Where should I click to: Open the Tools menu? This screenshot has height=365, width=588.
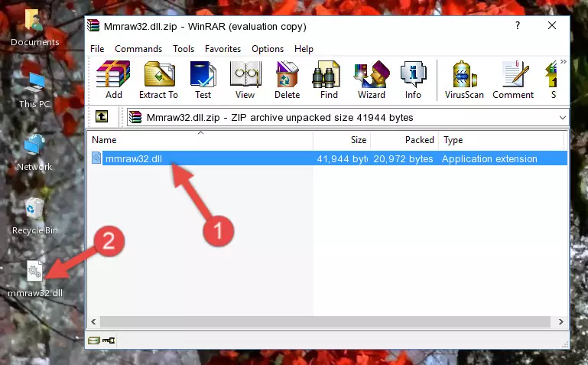click(x=184, y=49)
